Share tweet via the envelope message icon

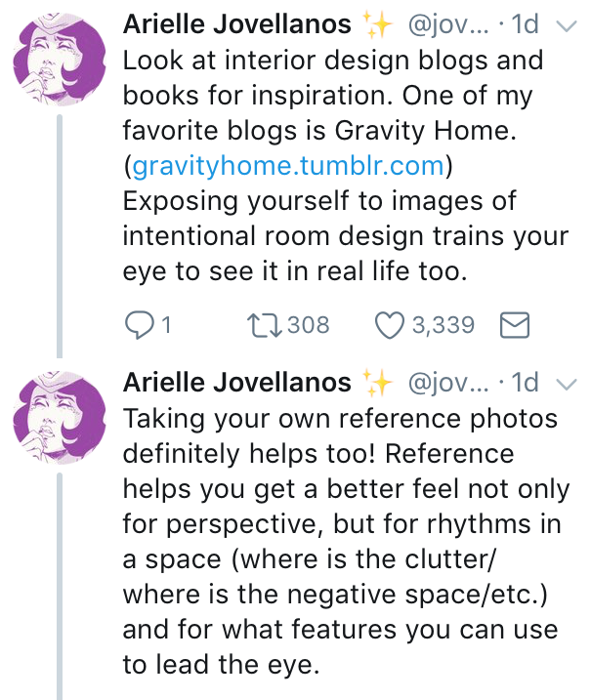[x=515, y=325]
